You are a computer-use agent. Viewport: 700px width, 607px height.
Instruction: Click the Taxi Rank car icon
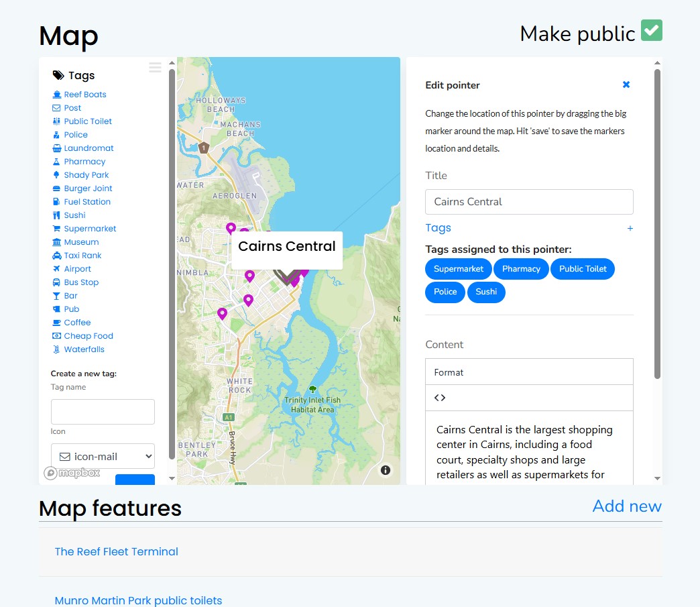click(57, 256)
